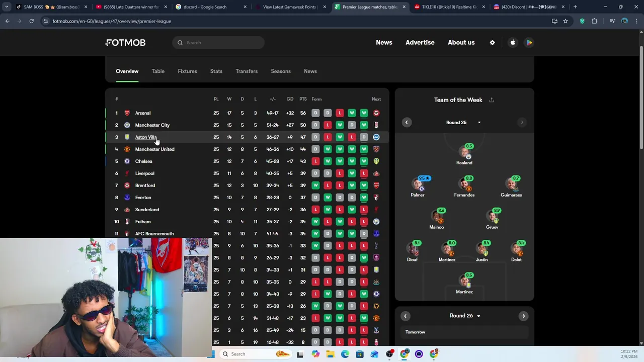
Task: Open the Apple App Store link icon
Action: [513, 43]
